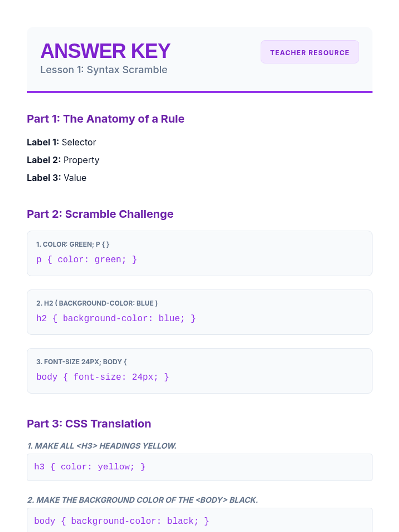
Task: Click the instruction about making <BODY> background black
Action: (143, 500)
